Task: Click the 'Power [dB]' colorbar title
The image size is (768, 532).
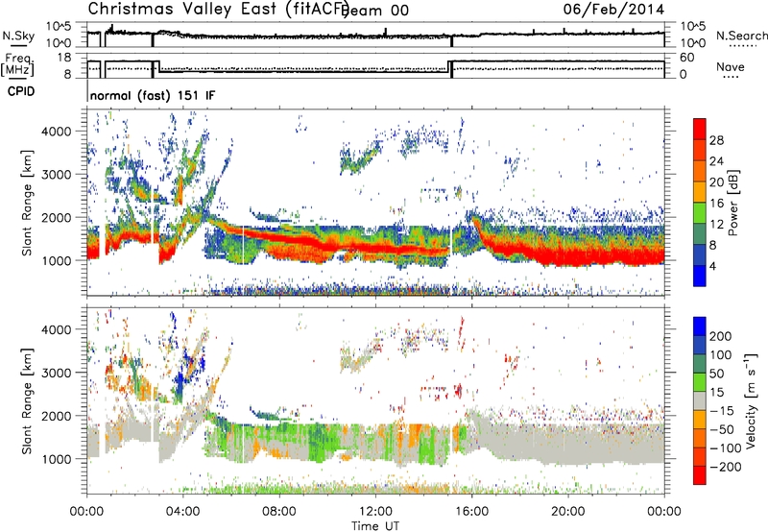Action: coord(733,203)
